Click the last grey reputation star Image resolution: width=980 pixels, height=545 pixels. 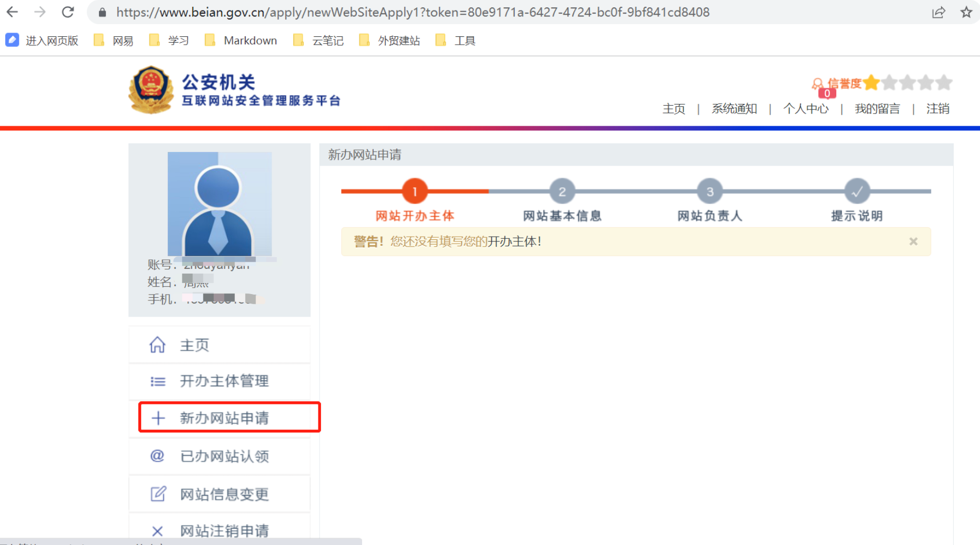coord(944,83)
